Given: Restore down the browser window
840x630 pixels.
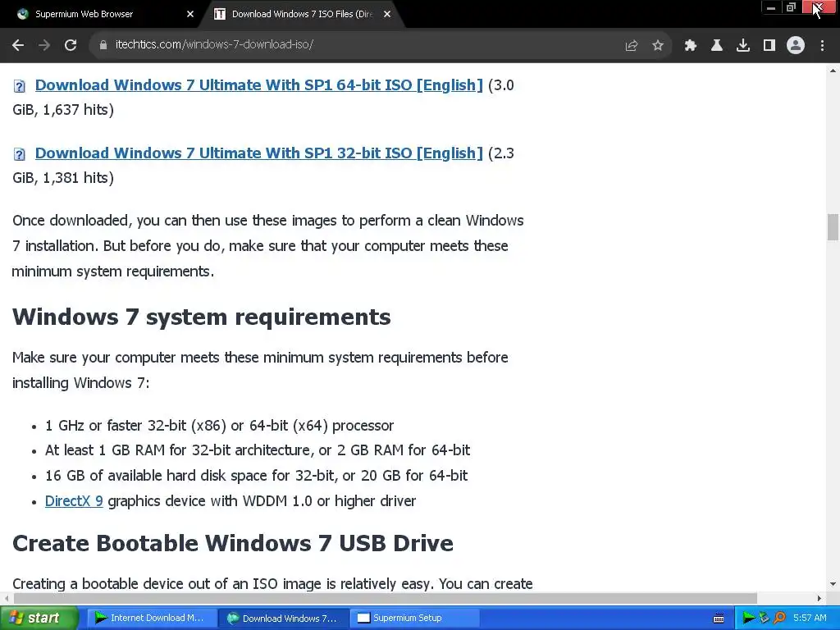Looking at the screenshot, I should tap(792, 7).
